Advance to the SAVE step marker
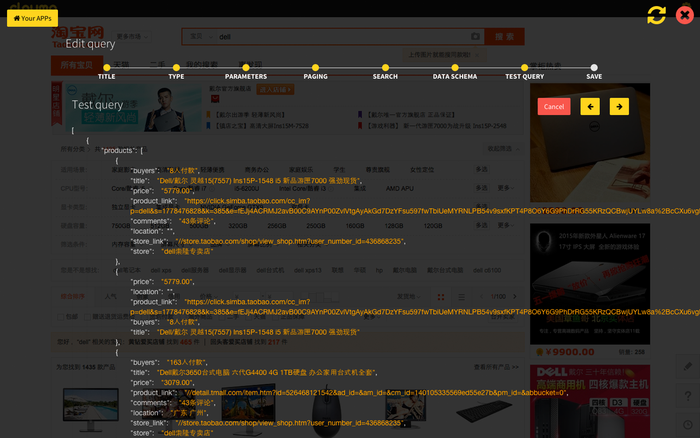The height and width of the screenshot is (438, 700). click(x=594, y=68)
